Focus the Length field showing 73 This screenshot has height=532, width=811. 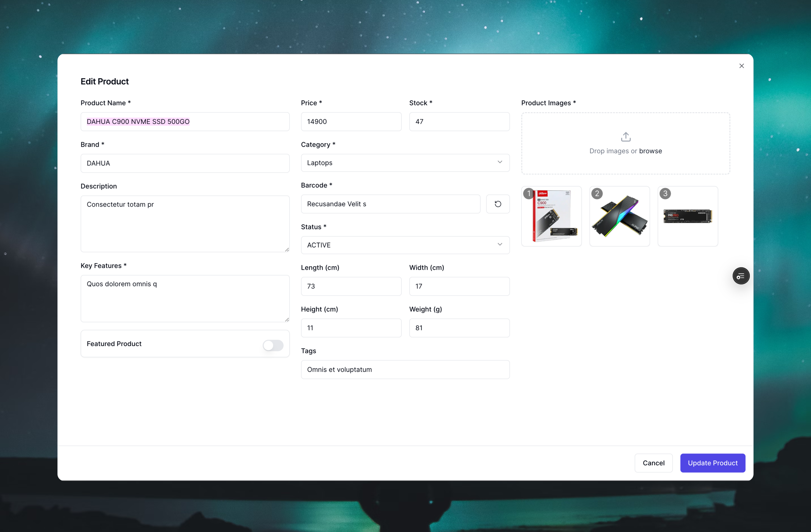[351, 286]
